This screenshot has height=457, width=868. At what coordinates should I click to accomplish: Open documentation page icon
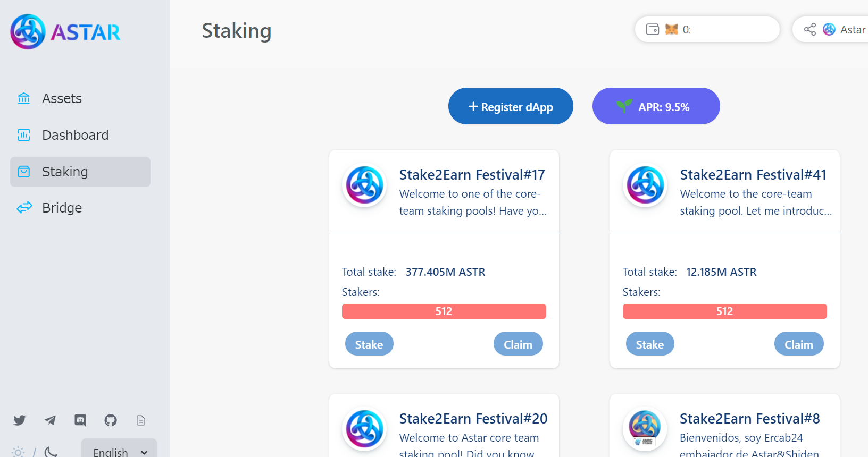click(141, 420)
